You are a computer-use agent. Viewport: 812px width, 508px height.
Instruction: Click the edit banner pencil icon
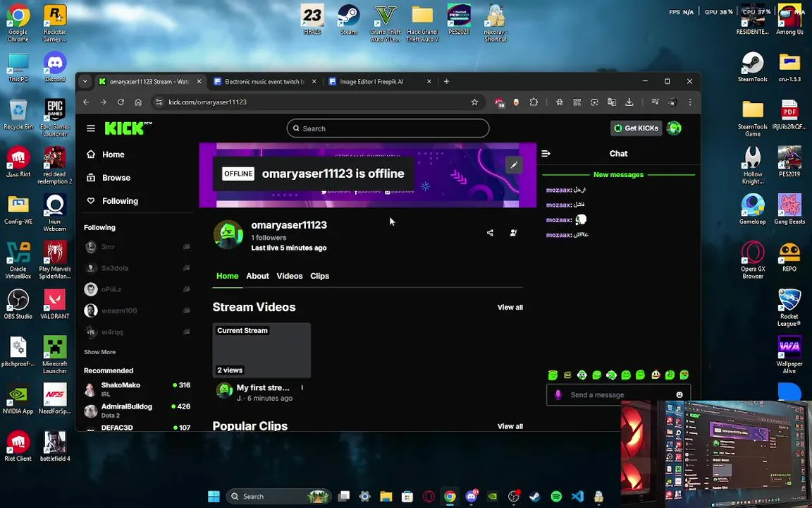(x=514, y=165)
